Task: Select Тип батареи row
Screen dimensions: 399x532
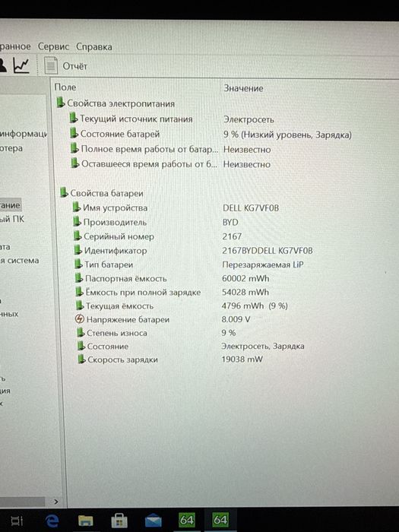Action: [x=189, y=264]
